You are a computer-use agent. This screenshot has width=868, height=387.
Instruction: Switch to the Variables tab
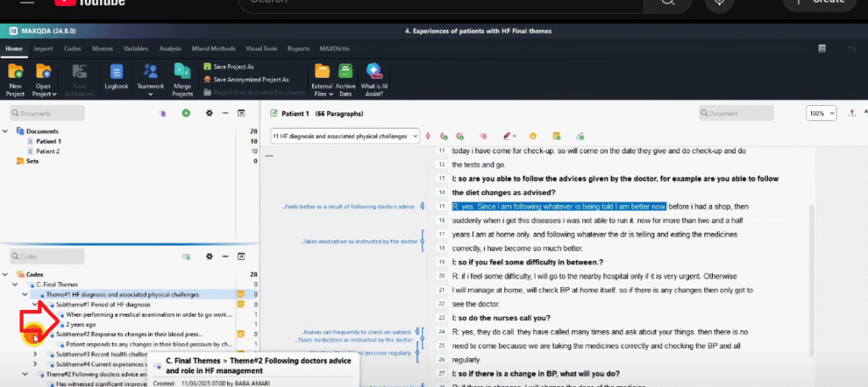coord(136,48)
